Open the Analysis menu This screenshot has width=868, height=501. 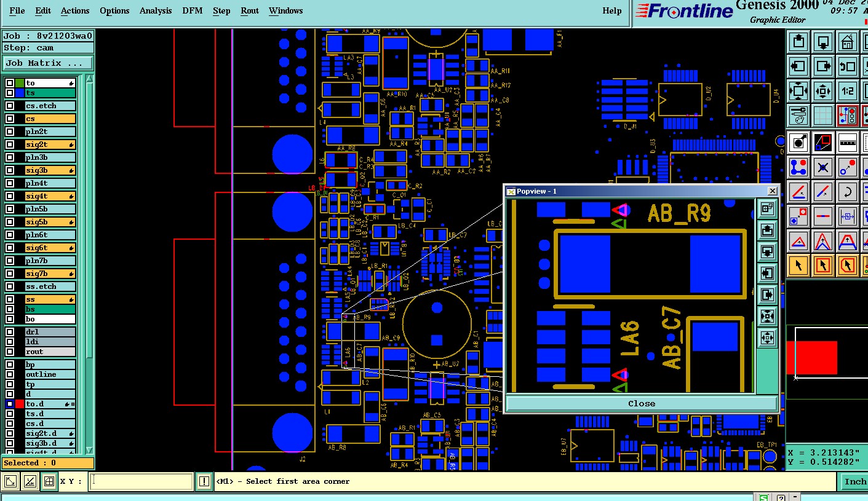(156, 10)
